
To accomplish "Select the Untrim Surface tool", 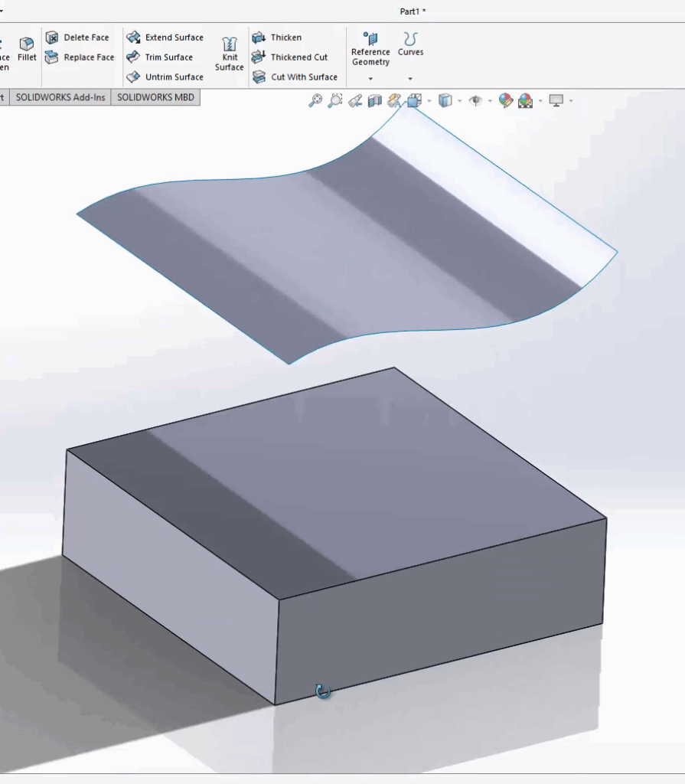I will click(169, 77).
